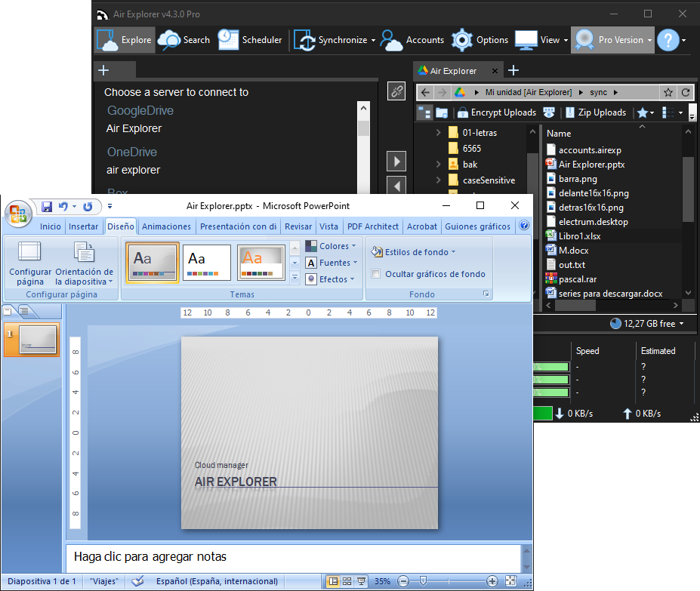Undo last action in PowerPoint
The width and height of the screenshot is (700, 591).
click(x=63, y=206)
